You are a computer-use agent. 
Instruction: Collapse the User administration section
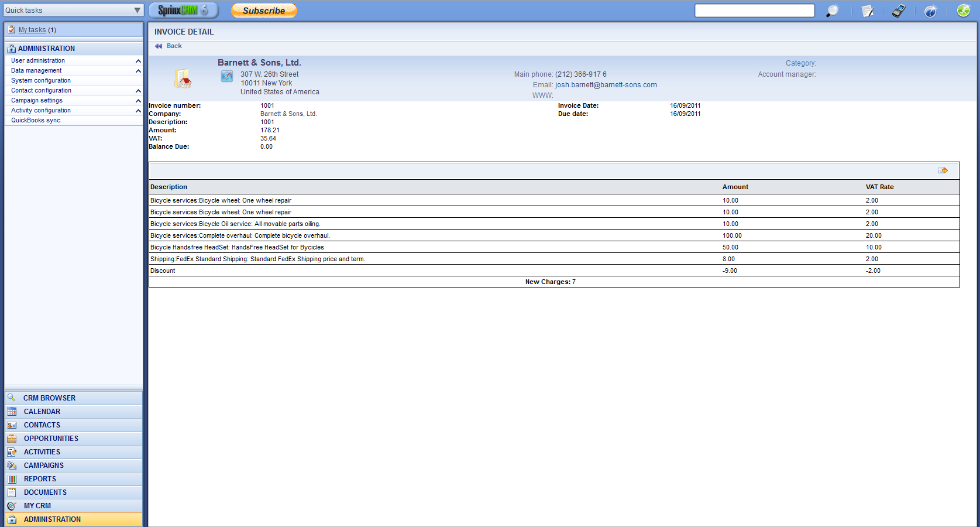(x=138, y=61)
